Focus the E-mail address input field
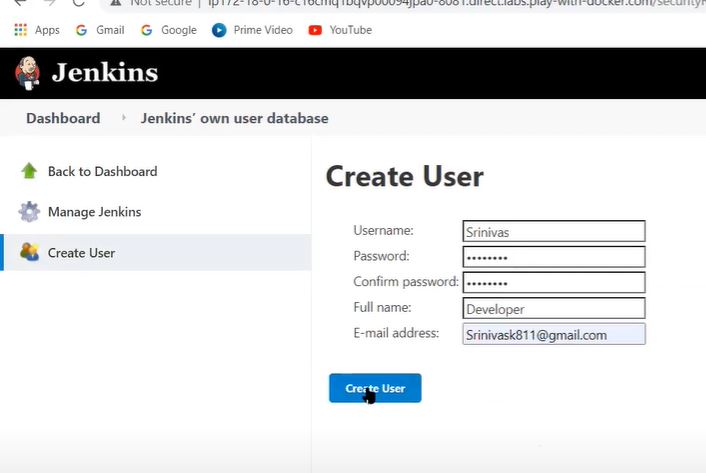This screenshot has height=473, width=706. [x=554, y=334]
